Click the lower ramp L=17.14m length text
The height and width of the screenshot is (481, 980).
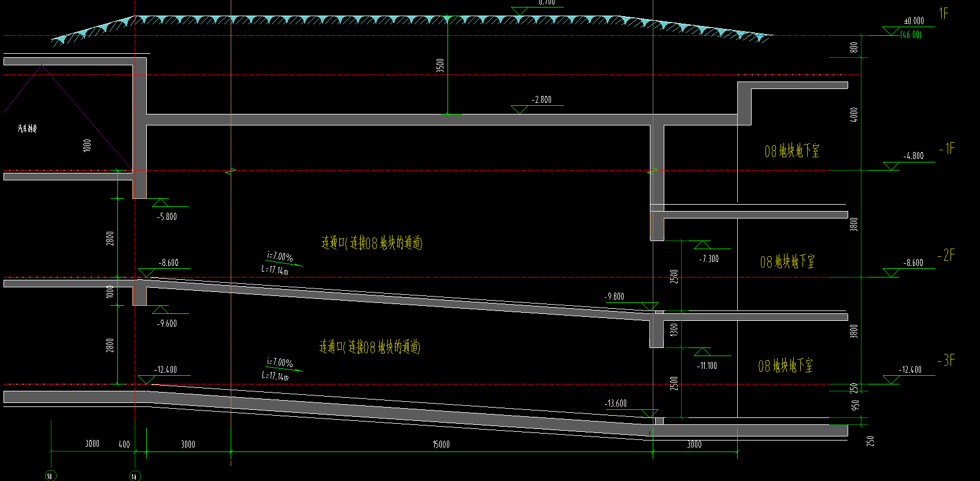click(275, 376)
